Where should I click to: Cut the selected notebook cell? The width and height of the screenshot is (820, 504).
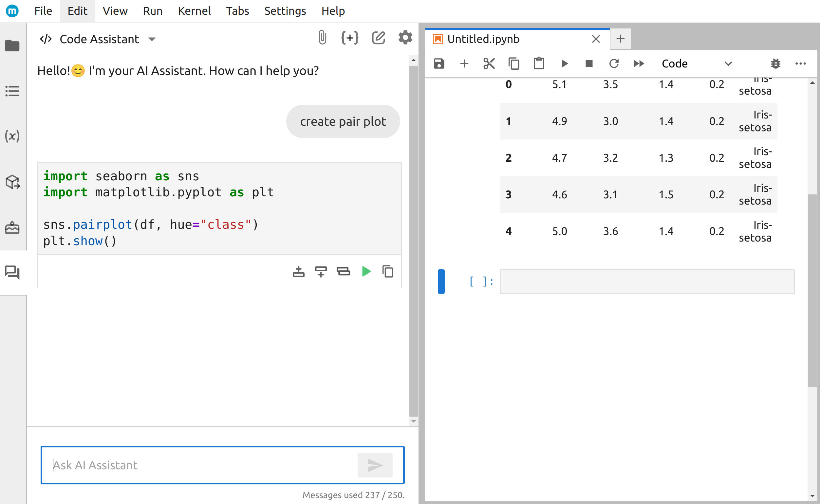pyautogui.click(x=489, y=63)
